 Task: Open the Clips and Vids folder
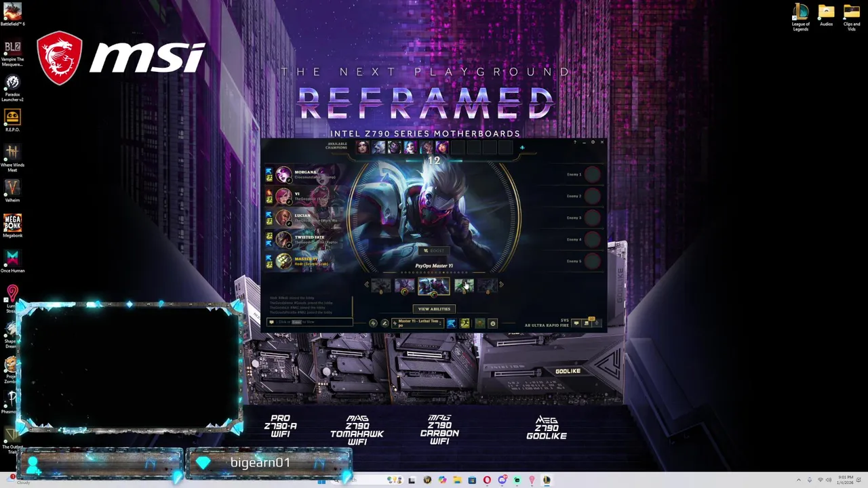pos(852,16)
